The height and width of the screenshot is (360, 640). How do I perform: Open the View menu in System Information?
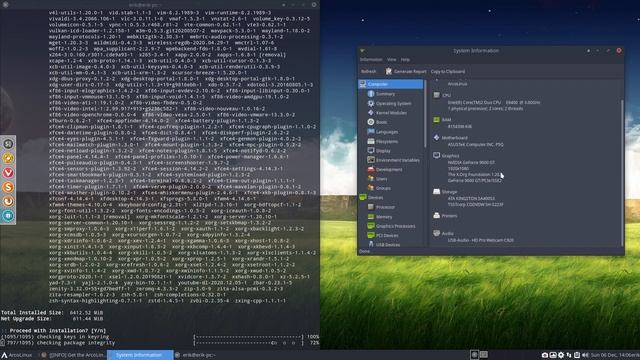coord(391,60)
